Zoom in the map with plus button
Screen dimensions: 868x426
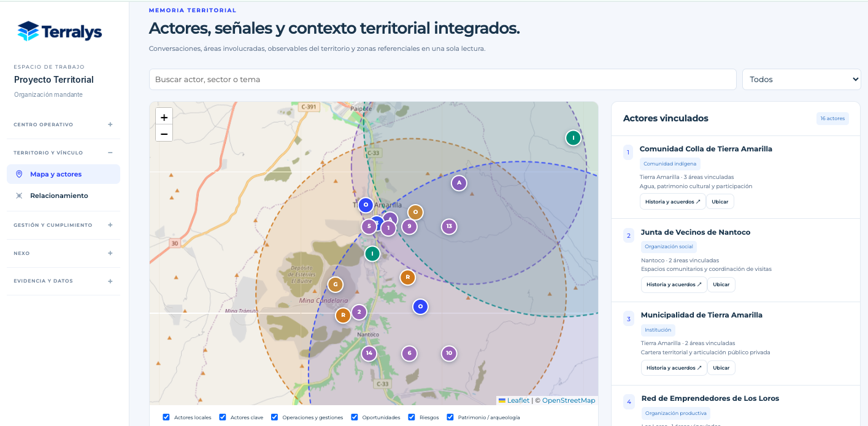[164, 117]
